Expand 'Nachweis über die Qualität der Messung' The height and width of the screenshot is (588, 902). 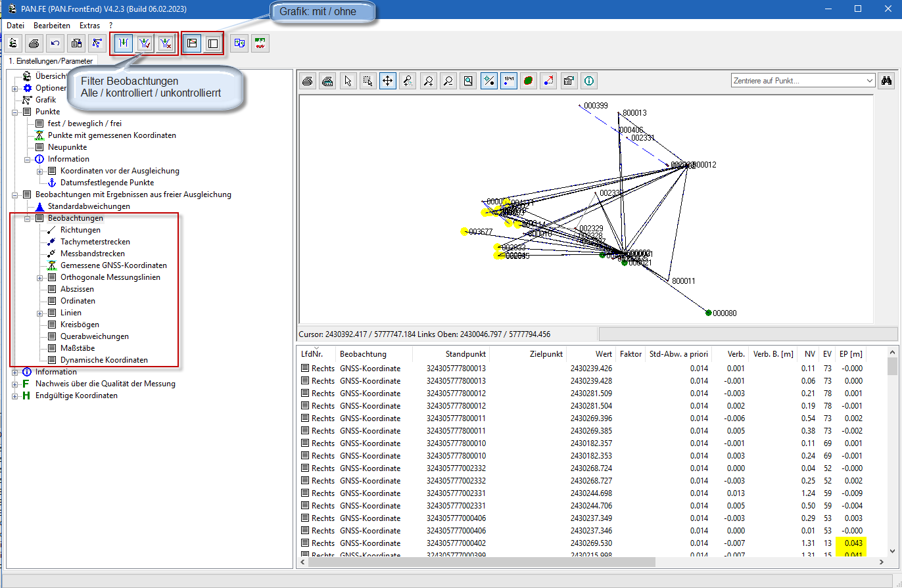[14, 384]
